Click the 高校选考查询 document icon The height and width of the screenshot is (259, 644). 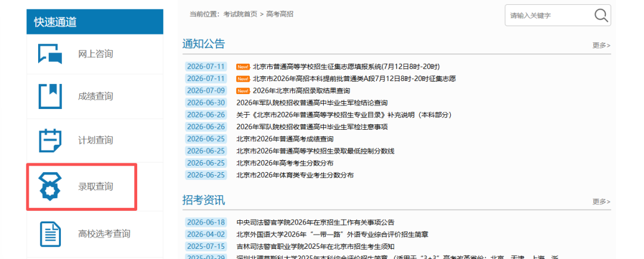click(x=50, y=234)
